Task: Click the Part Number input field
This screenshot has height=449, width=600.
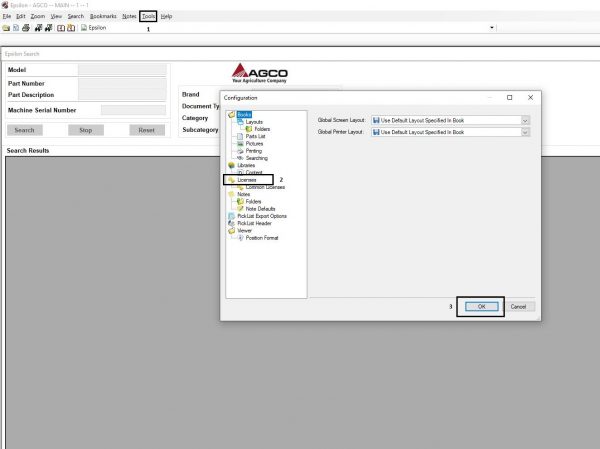Action: point(122,83)
